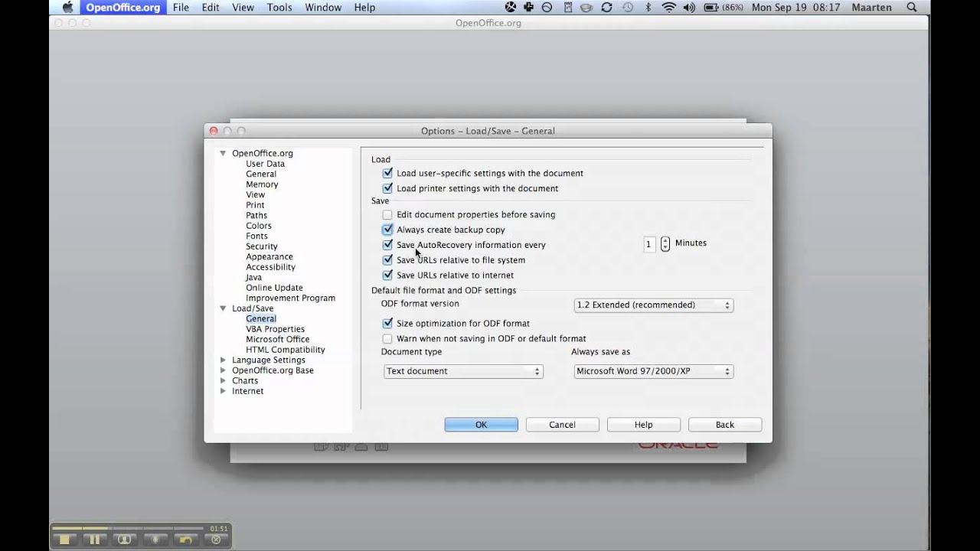Toggle Load printer settings with the document
The height and width of the screenshot is (551, 980).
(x=387, y=188)
